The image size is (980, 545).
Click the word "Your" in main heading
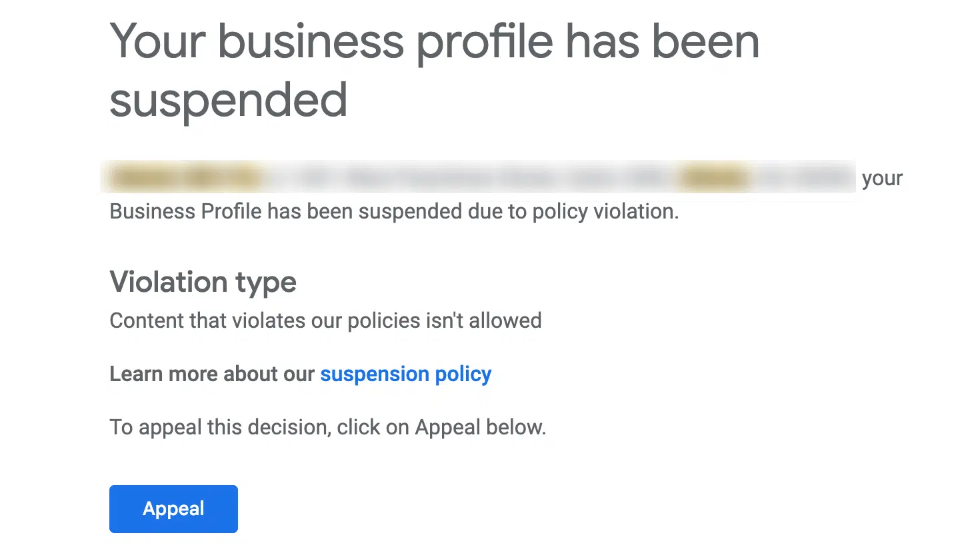click(158, 41)
